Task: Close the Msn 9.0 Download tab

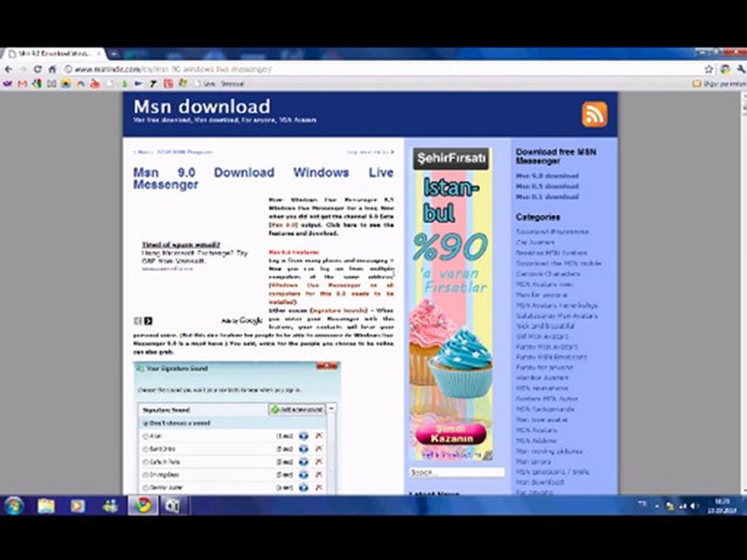Action: coord(99,53)
